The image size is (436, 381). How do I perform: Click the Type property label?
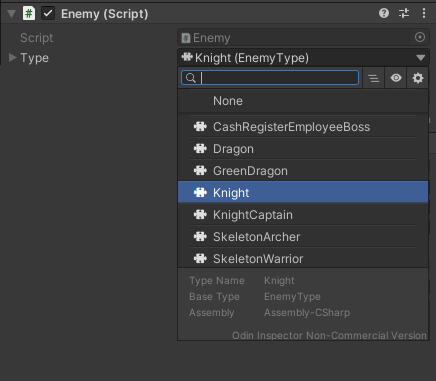34,58
